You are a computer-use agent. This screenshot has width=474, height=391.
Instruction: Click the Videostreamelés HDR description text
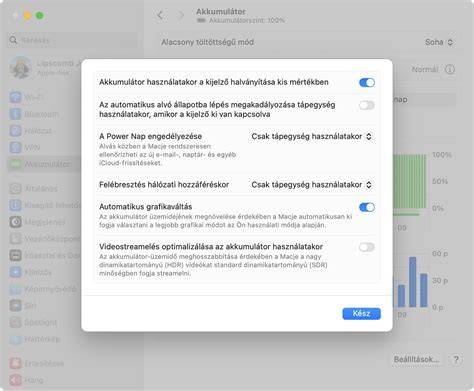pos(213,265)
